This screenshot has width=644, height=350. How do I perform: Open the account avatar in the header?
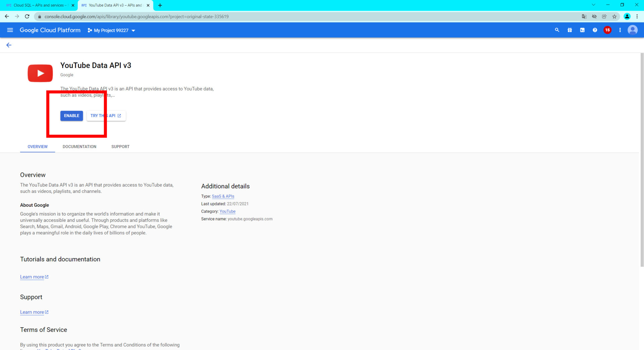633,30
